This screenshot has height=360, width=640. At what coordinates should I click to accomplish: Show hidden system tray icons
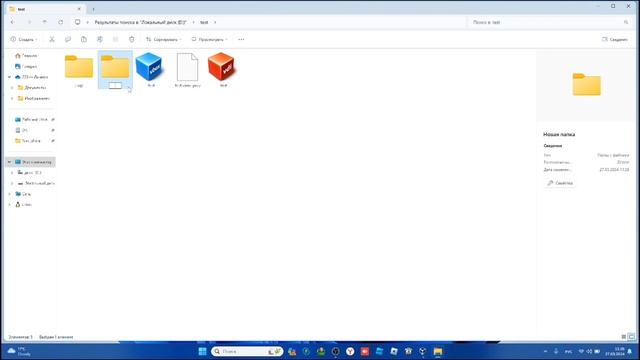coord(545,351)
